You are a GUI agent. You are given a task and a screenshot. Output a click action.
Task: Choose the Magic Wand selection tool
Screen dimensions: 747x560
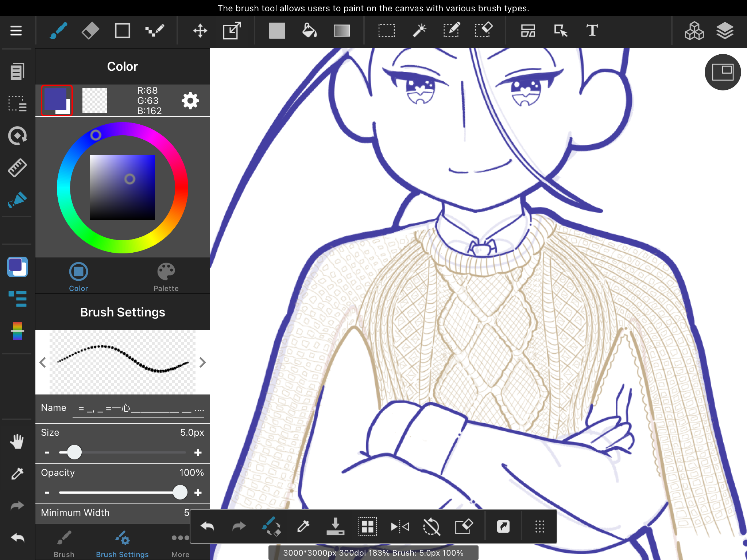click(419, 31)
